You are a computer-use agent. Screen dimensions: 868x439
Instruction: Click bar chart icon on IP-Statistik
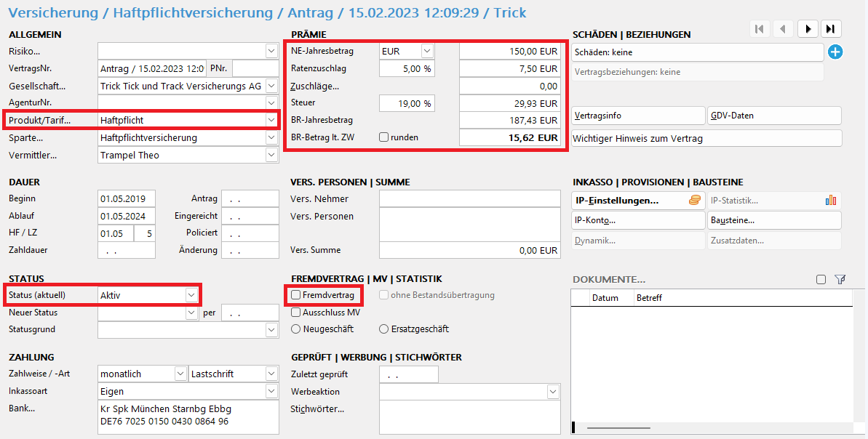pos(830,201)
